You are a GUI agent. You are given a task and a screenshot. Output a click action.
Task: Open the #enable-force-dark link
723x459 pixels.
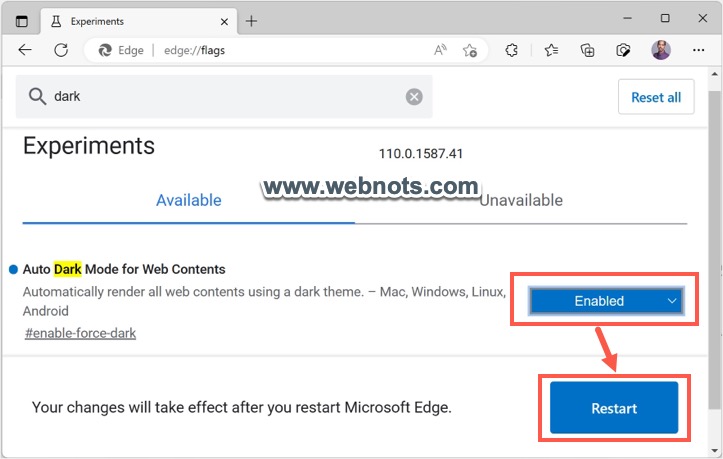[x=80, y=333]
